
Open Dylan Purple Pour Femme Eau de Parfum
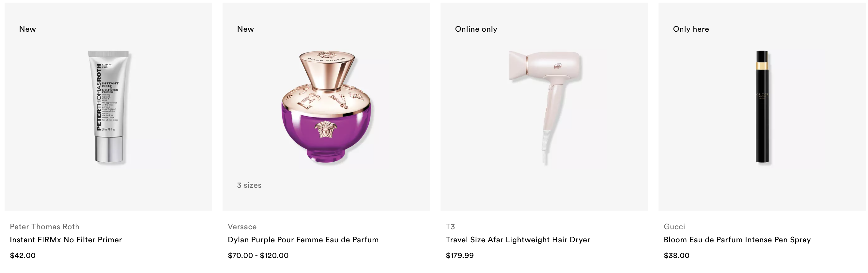tap(303, 240)
